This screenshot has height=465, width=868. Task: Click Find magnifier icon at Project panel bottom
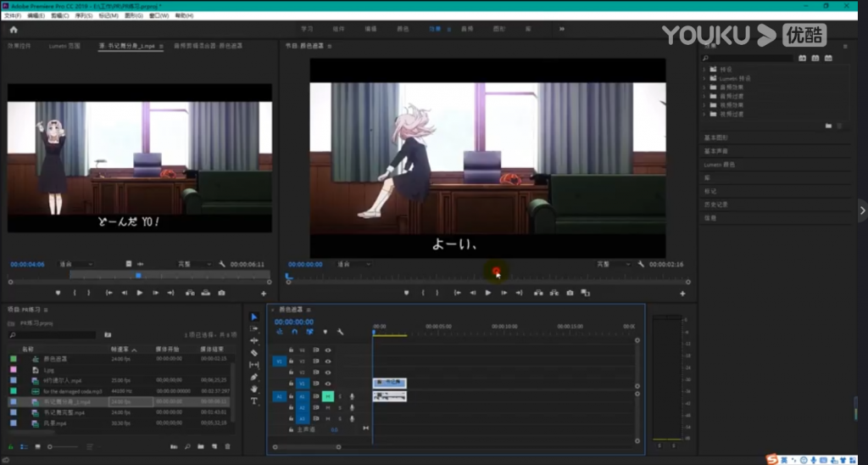point(187,446)
